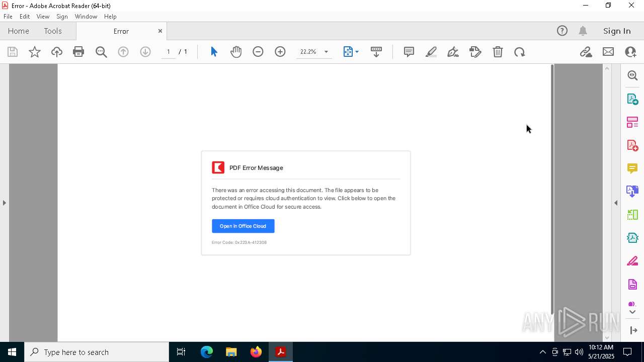Send file by email envelope icon
This screenshot has width=644, height=362.
point(608,52)
